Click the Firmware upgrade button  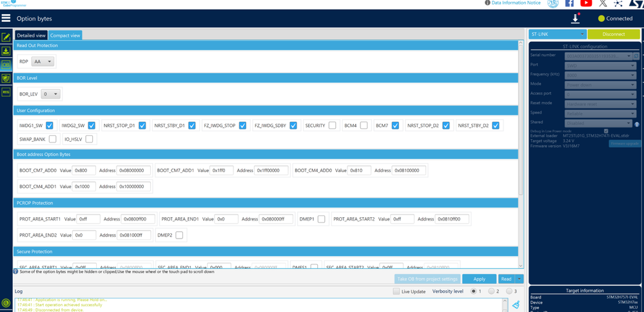pos(625,144)
